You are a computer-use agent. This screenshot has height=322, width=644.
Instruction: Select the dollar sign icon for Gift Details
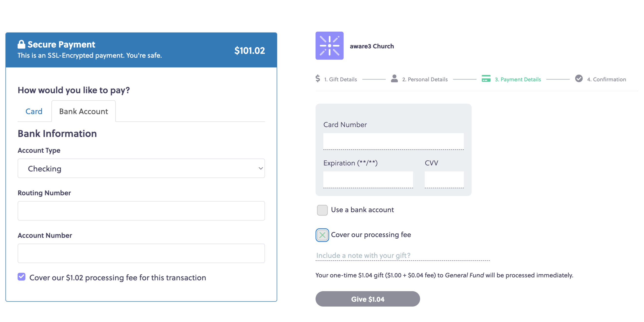(318, 79)
